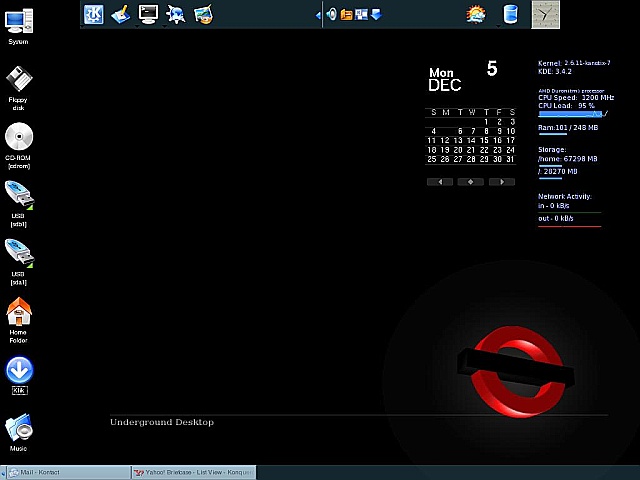Open the image viewer panel icon

click(203, 14)
